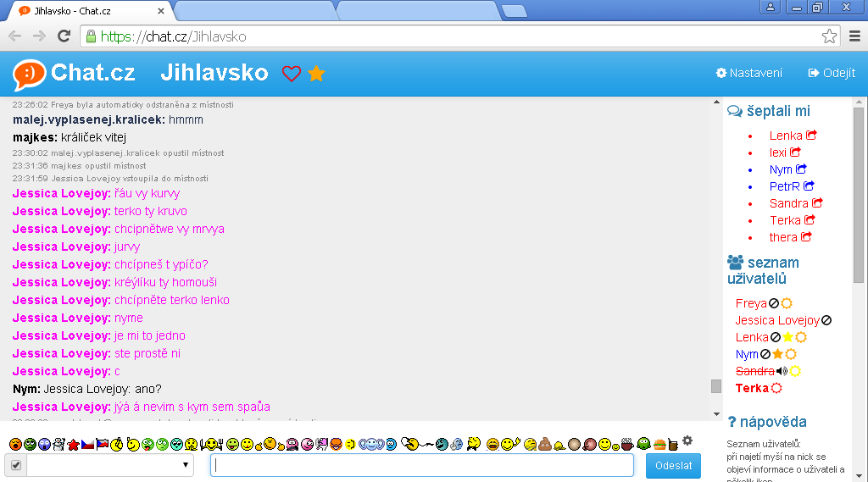This screenshot has height=482, width=868.
Task: Click the yellow star icon beside Lenka in user list
Action: (x=787, y=337)
